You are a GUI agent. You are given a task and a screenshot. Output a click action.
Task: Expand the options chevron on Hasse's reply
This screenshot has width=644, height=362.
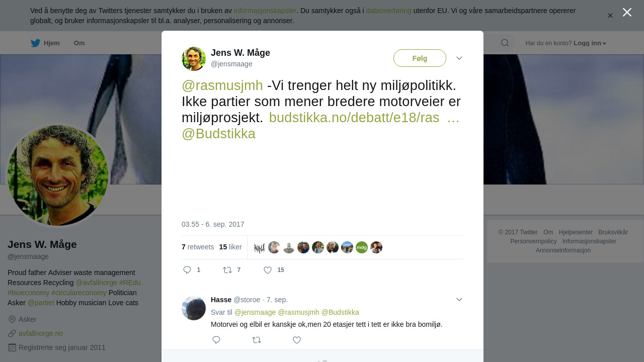459,300
